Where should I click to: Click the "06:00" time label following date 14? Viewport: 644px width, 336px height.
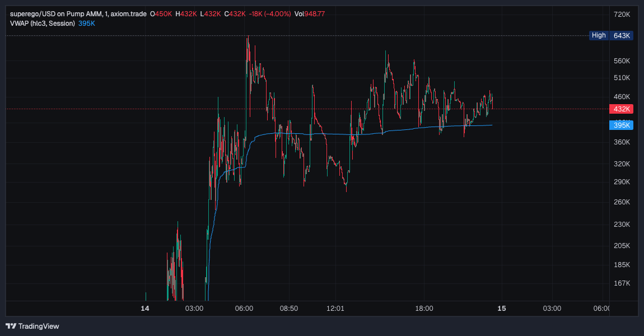(244, 309)
